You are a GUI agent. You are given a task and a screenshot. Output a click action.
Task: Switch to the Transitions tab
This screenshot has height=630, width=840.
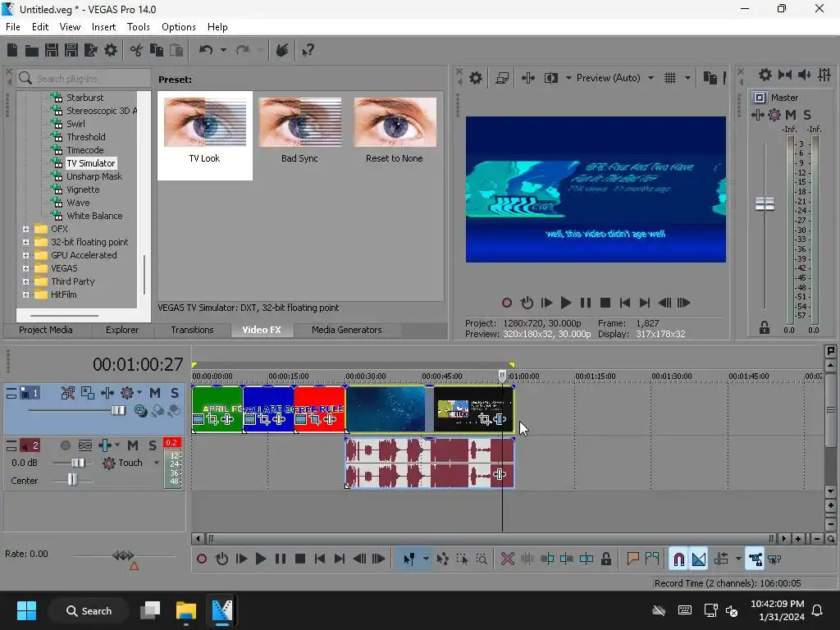pyautogui.click(x=192, y=330)
